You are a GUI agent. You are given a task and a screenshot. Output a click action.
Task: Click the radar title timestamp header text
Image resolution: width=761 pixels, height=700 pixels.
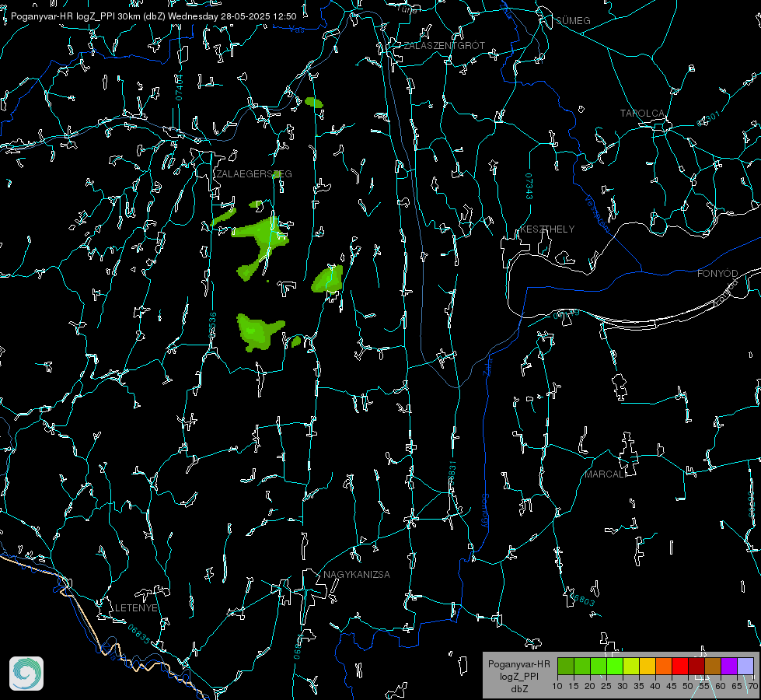[x=153, y=16]
